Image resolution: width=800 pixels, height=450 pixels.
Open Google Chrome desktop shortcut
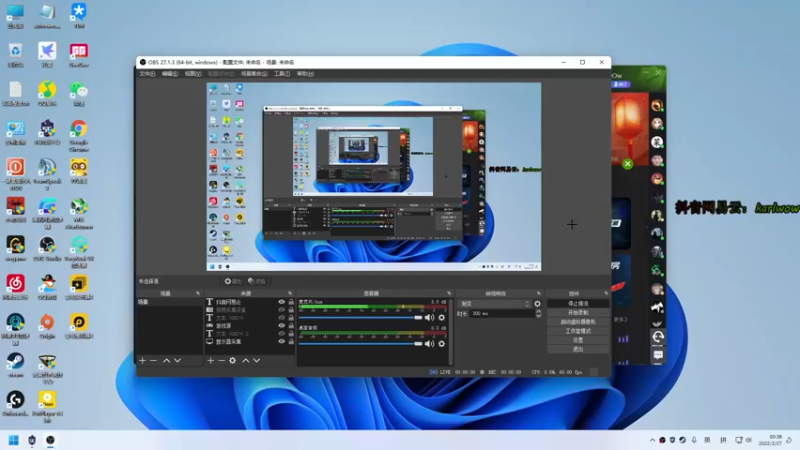tap(79, 135)
